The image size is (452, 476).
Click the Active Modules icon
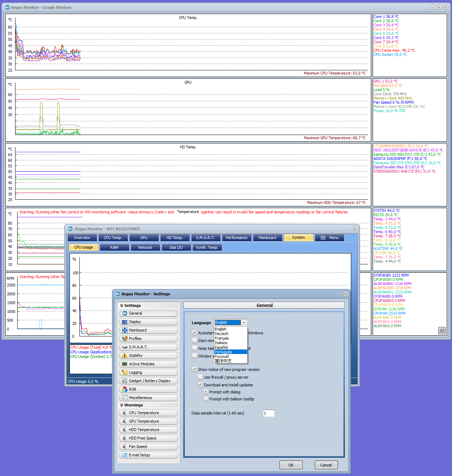(124, 364)
